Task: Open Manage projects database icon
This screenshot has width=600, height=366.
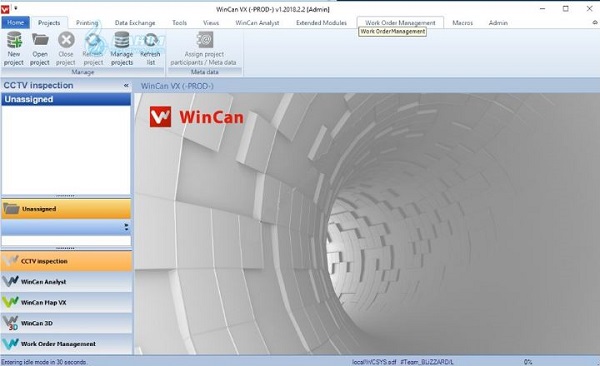Action: click(x=122, y=40)
